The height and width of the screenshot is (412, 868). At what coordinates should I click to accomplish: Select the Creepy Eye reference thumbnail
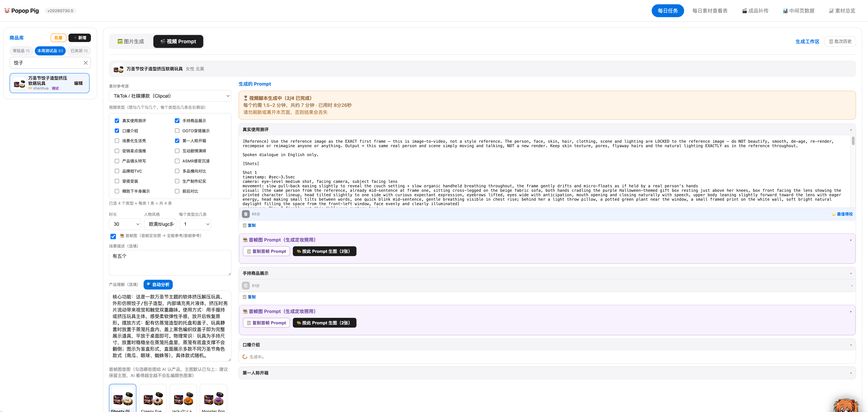[153, 398]
